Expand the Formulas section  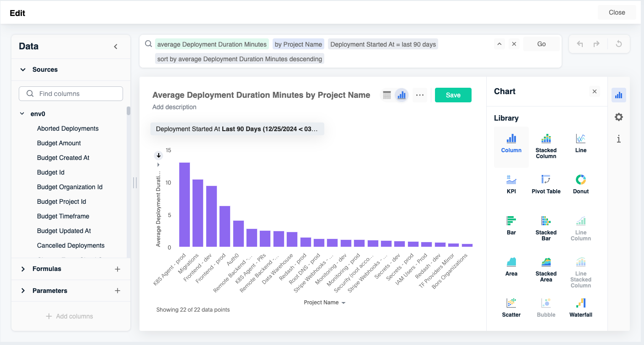pos(23,269)
